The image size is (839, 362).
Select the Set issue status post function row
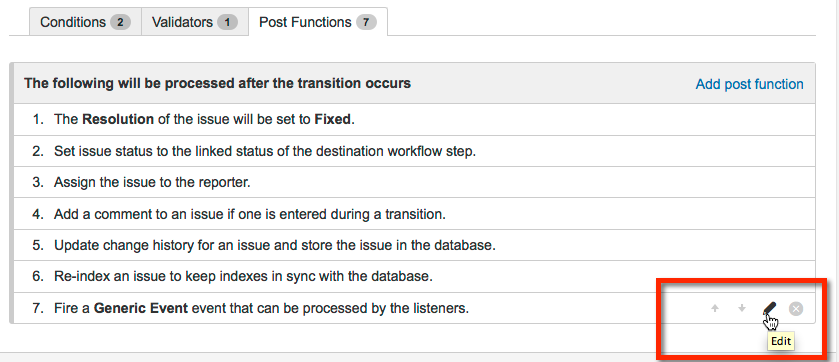[414, 151]
